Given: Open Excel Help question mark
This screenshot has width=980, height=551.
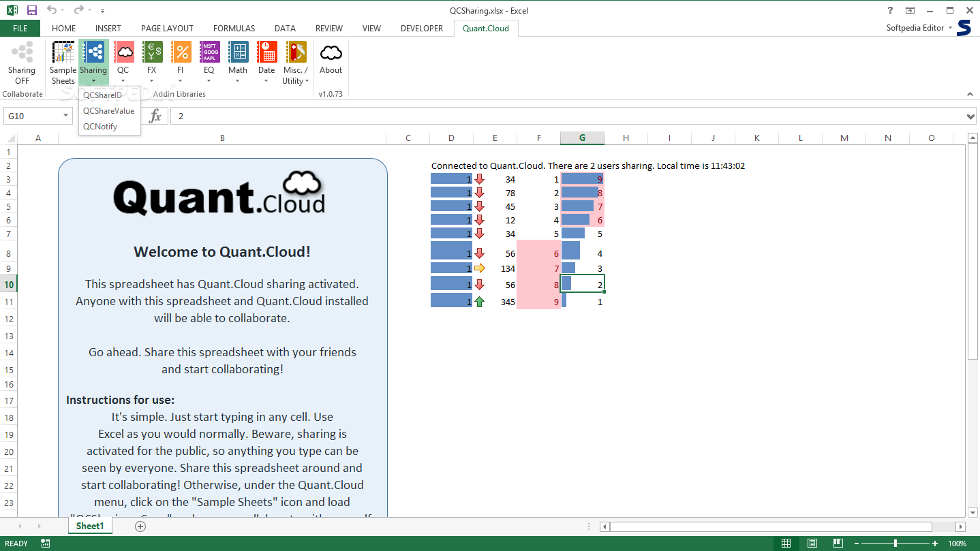Looking at the screenshot, I should (x=890, y=10).
